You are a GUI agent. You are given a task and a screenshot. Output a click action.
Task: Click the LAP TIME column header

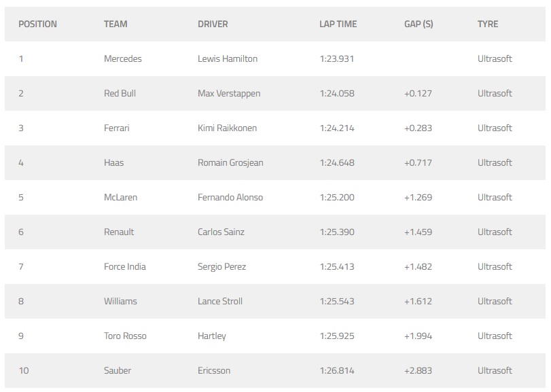coord(338,24)
